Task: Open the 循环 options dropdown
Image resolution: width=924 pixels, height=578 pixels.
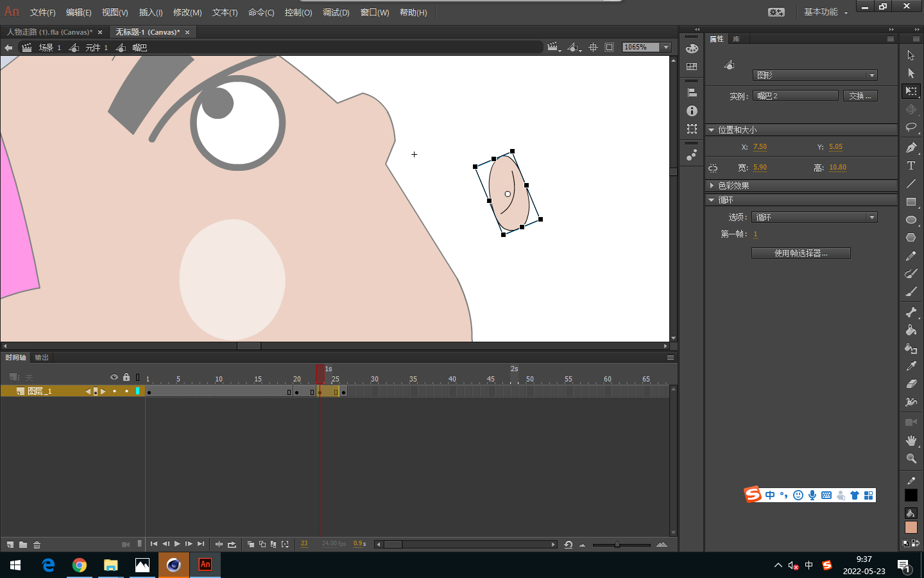Action: coord(814,217)
